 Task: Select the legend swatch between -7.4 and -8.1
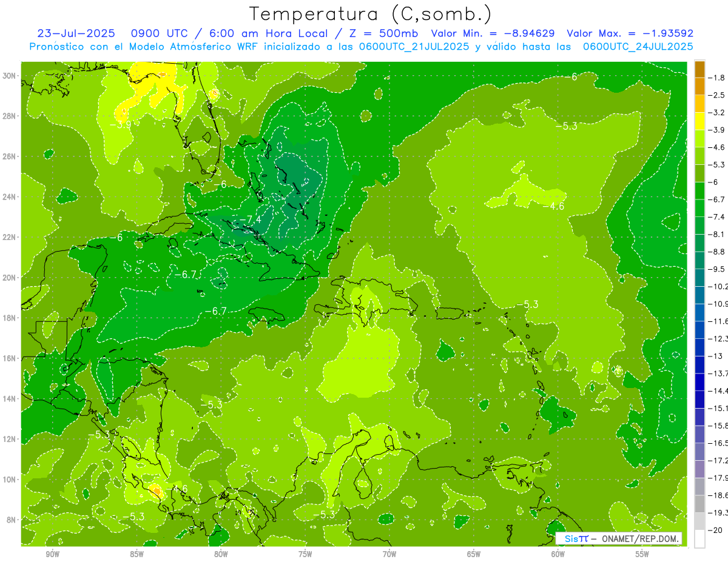tap(699, 226)
